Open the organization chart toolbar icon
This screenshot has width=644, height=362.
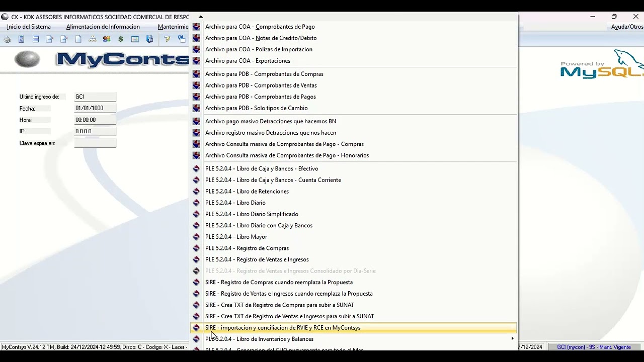click(x=92, y=39)
